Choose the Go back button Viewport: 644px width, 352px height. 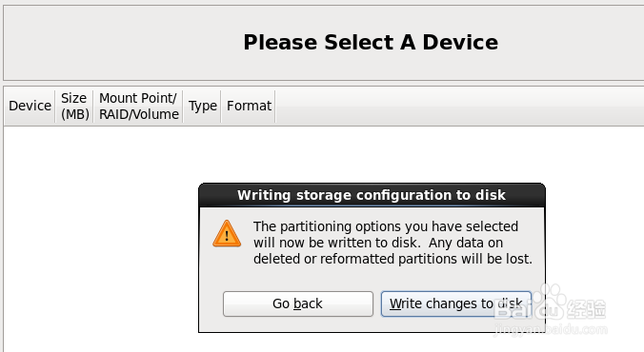tap(298, 304)
